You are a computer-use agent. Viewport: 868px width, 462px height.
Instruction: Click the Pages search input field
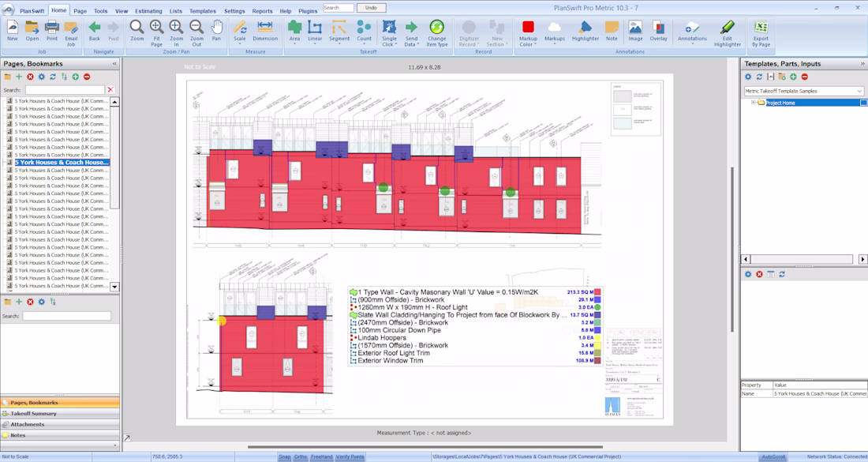pos(65,90)
